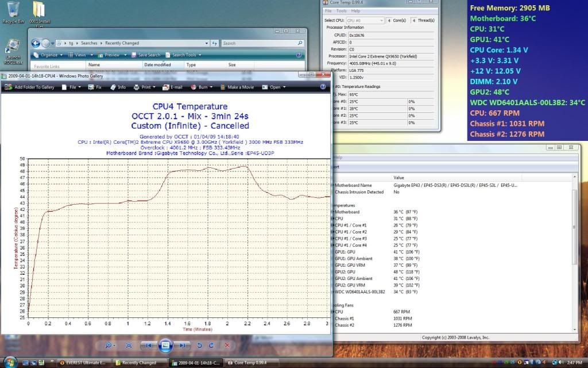588x368 pixels.
Task: Click the Photo Gallery help icon
Action: [323, 87]
